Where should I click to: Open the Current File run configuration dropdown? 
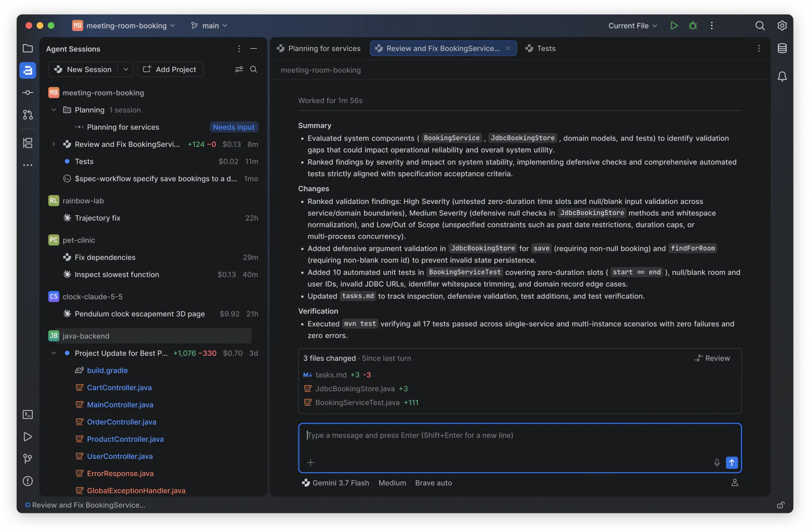(632, 25)
